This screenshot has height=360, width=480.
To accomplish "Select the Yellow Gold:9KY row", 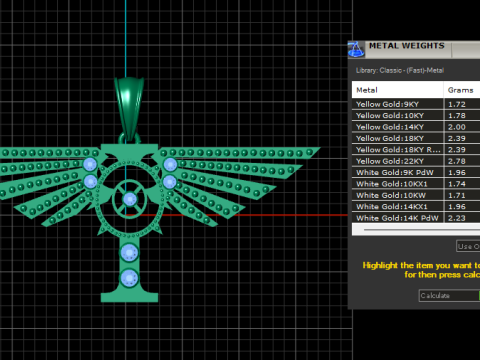I will coord(416,104).
